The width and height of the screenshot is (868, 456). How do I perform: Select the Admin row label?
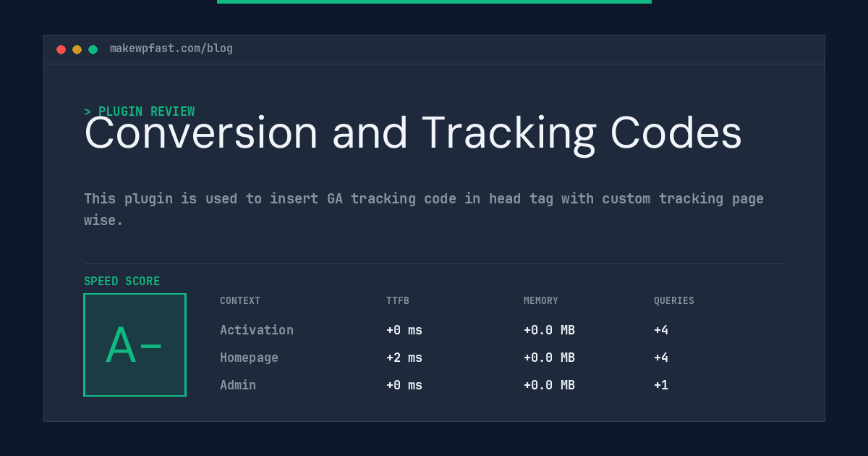click(x=238, y=385)
